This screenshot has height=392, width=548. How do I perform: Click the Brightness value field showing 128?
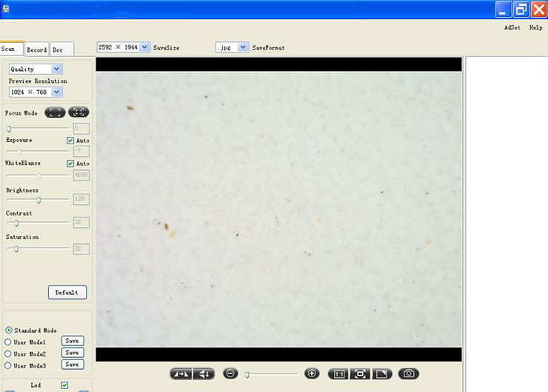(x=81, y=199)
